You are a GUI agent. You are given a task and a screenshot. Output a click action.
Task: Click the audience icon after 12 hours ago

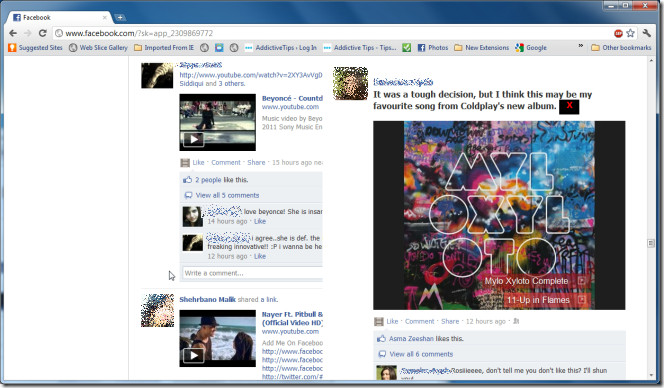(516, 321)
